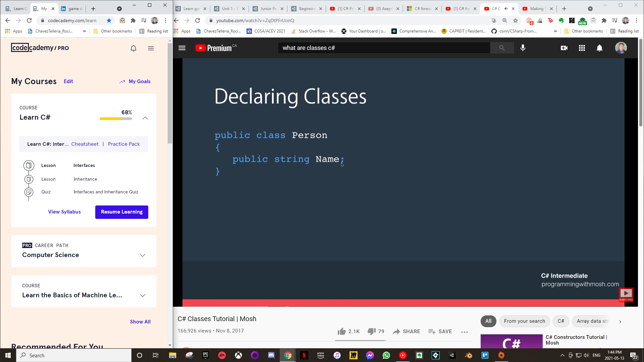
Task: Click the YouTube notifications bell
Action: click(599, 48)
